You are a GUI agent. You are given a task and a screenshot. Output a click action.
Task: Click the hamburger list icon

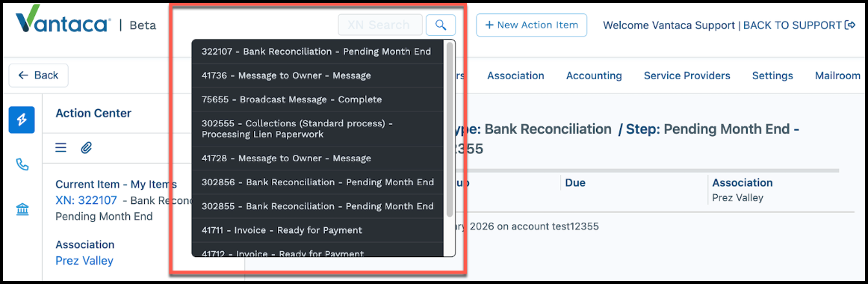[x=61, y=147]
